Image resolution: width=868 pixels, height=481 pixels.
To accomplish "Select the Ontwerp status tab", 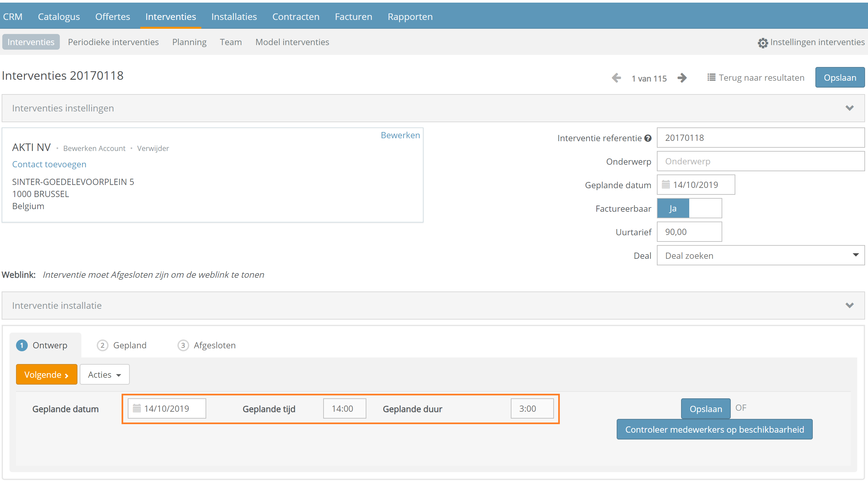I will [45, 346].
